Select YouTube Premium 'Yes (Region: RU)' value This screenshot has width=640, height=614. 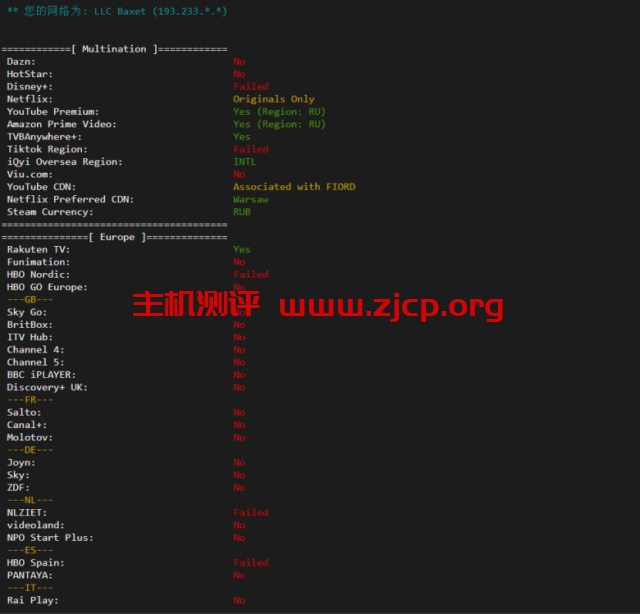click(x=279, y=112)
